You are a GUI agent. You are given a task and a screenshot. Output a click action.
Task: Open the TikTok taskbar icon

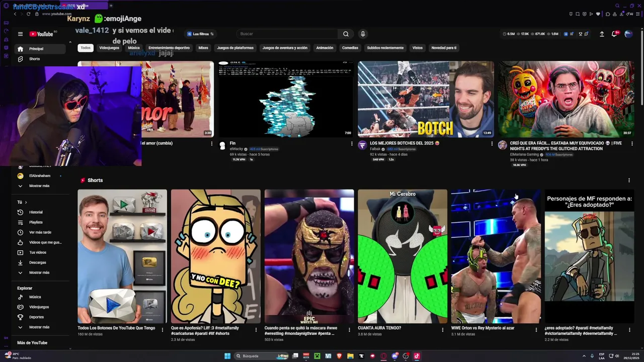417,356
